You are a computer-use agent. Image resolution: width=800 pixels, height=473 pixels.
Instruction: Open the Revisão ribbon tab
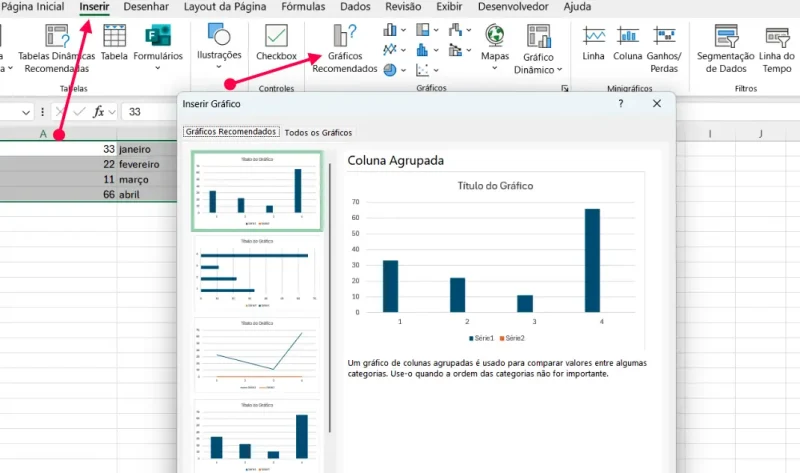pyautogui.click(x=403, y=7)
